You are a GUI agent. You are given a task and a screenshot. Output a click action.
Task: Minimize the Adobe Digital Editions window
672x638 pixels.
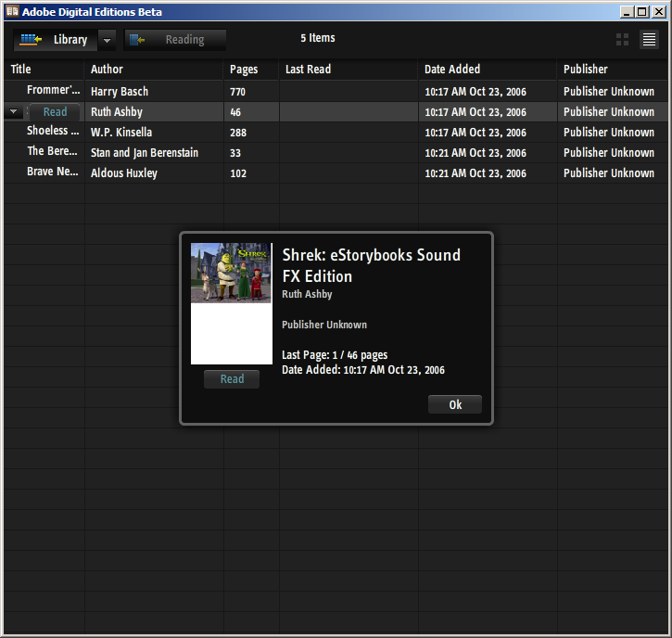[627, 12]
